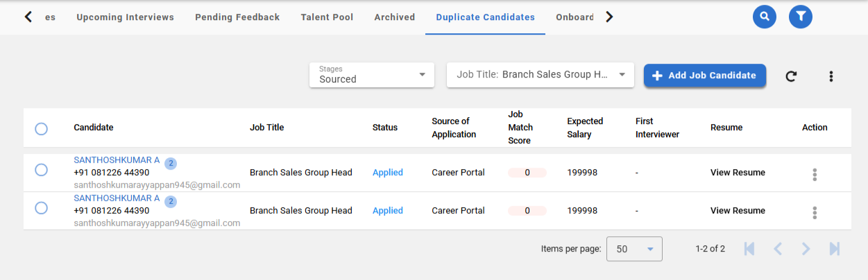Expand the Stages dropdown showing Sourced
This screenshot has height=280, width=868.
[372, 75]
